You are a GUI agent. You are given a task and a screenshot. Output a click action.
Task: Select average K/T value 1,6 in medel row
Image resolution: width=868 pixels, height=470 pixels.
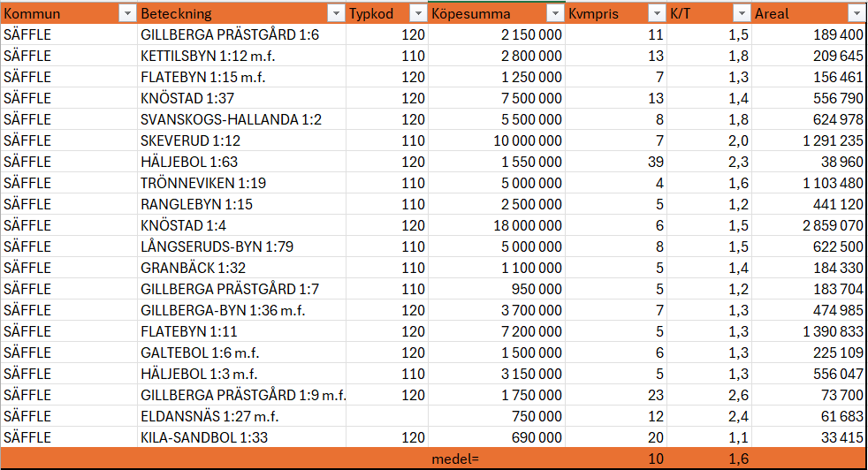click(709, 459)
